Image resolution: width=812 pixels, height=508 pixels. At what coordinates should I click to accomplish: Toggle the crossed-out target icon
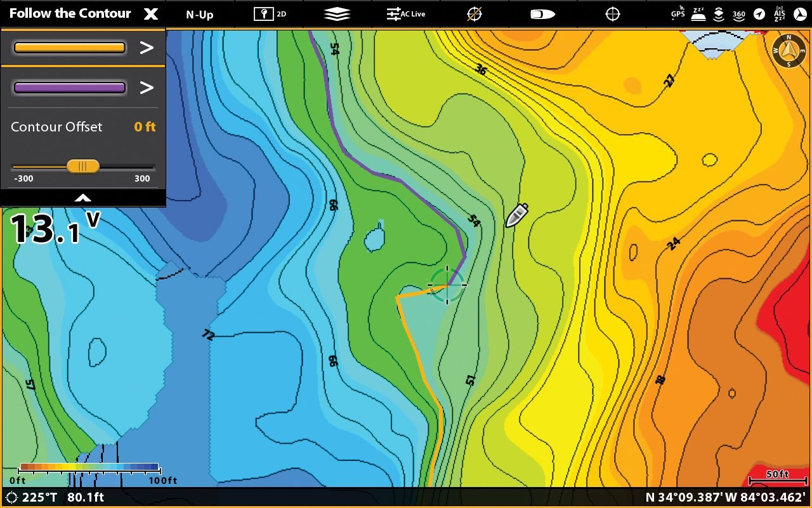tap(474, 14)
